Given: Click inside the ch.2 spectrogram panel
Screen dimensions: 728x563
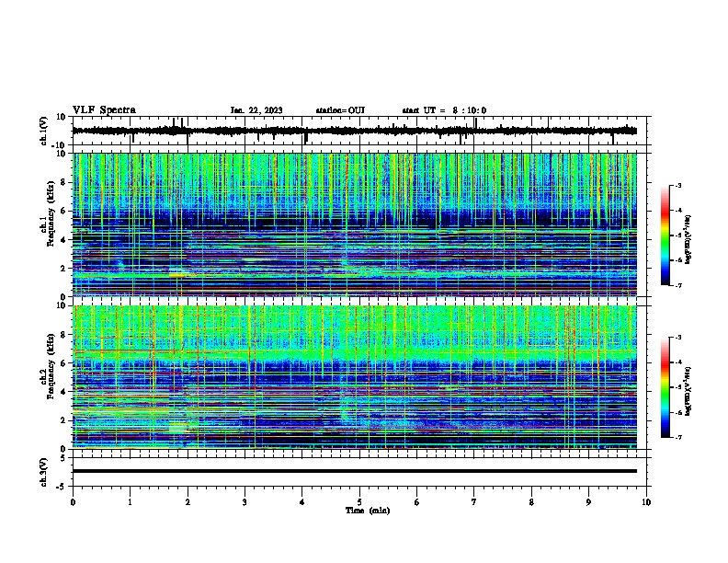Looking at the screenshot, I should click(354, 377).
